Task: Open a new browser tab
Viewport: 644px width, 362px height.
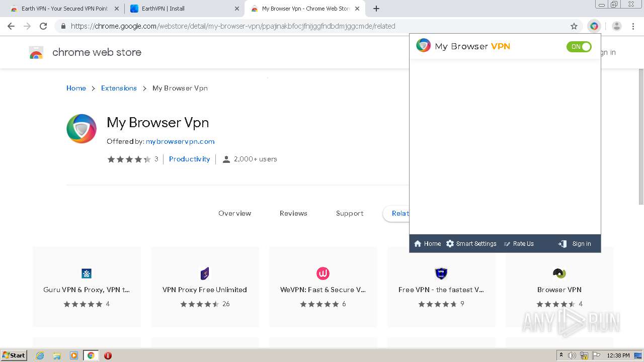Action: pos(376,9)
